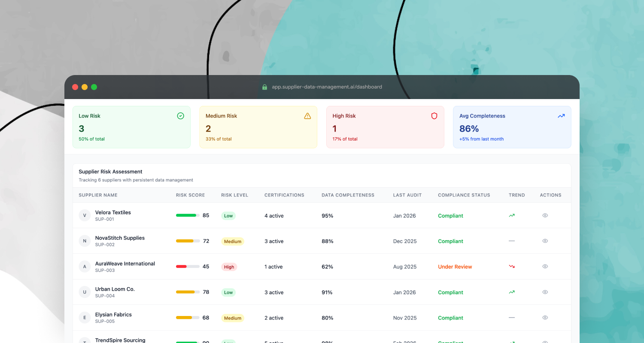Click the N avatar for NovaStitch Supplies

point(85,241)
